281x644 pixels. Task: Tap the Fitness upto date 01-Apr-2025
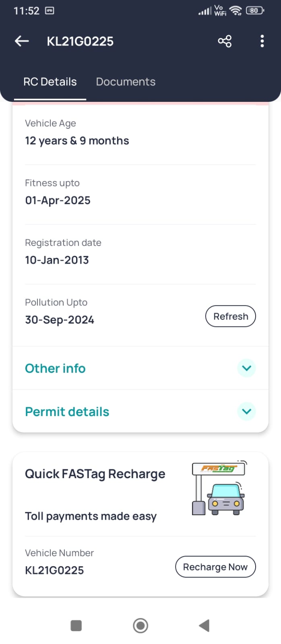(58, 200)
